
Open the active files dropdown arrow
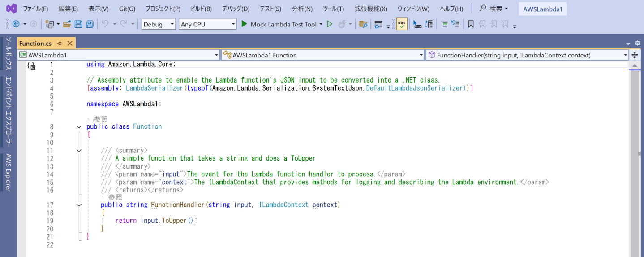pos(628,44)
